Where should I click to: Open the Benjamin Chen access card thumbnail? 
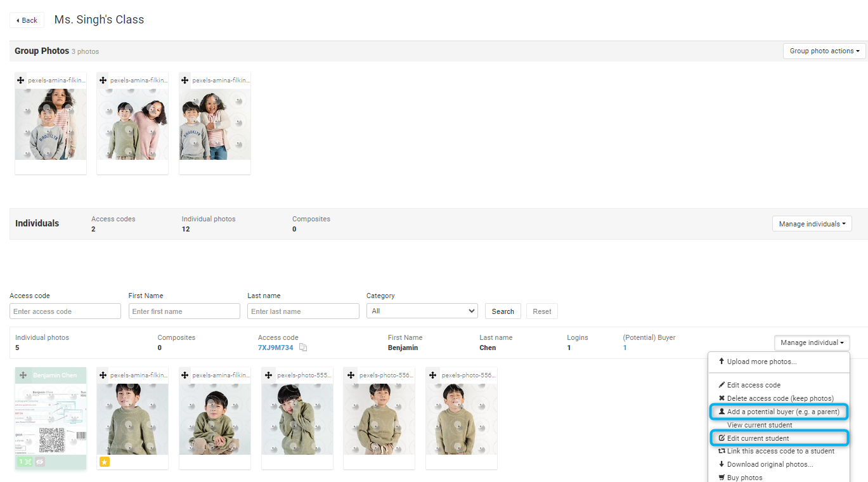click(x=51, y=419)
